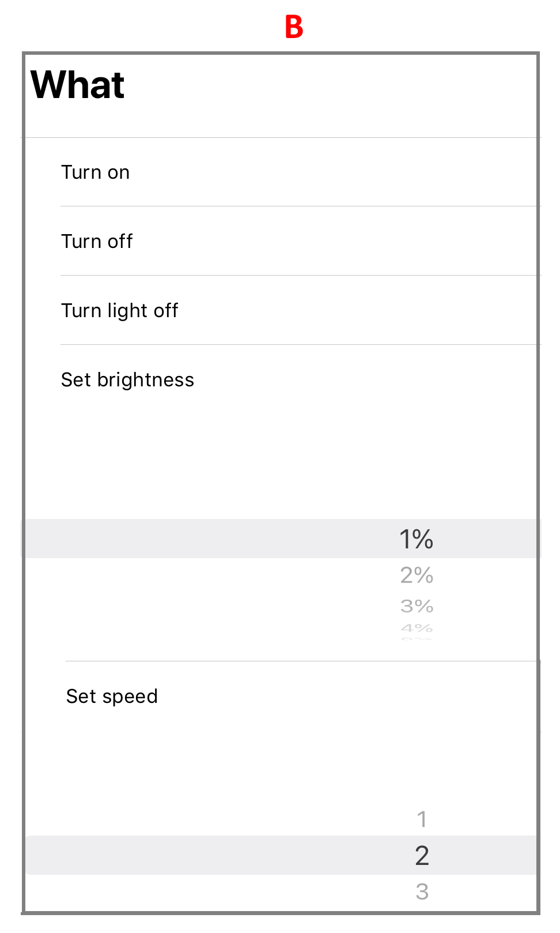The height and width of the screenshot is (933, 560).
Task: Choose speed value 3
Action: pyautogui.click(x=422, y=891)
